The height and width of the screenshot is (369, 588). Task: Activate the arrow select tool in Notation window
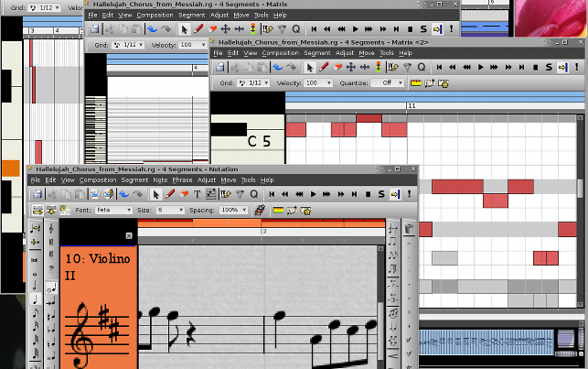tap(156, 194)
